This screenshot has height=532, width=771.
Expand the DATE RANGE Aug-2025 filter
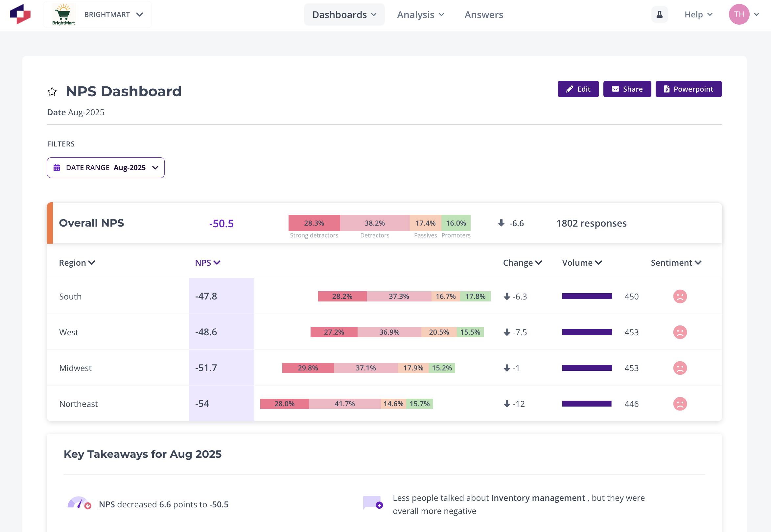(106, 168)
